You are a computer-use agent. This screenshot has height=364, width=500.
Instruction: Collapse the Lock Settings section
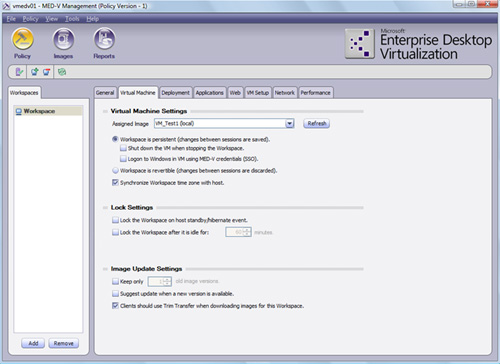pyautogui.click(x=105, y=208)
